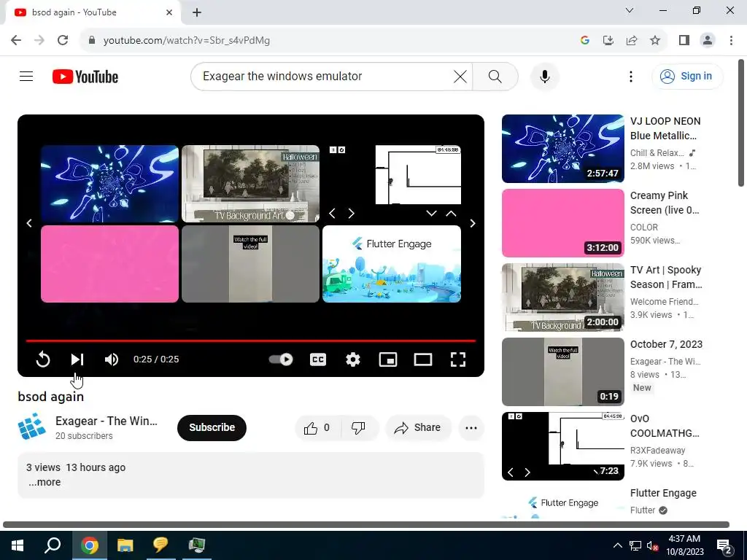747x560 pixels.
Task: Subscribe to Exagear channel
Action: tap(212, 427)
